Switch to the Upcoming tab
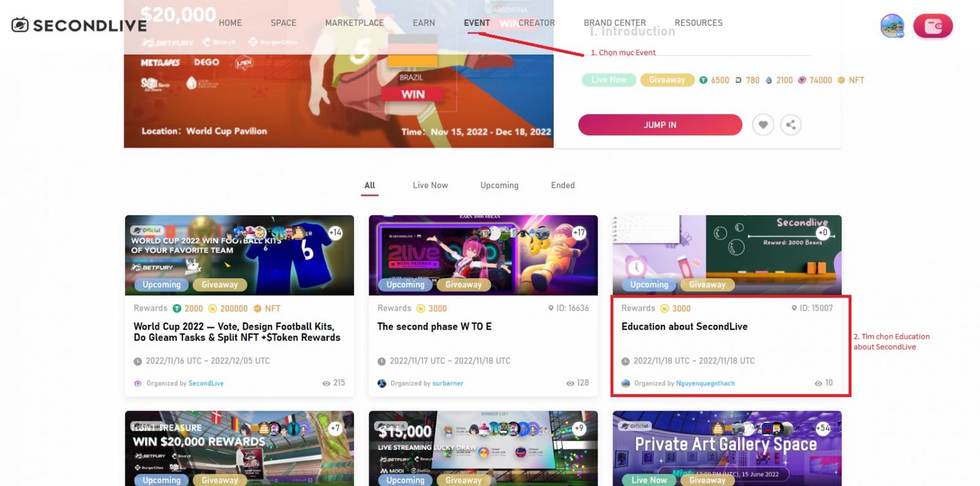 tap(500, 185)
